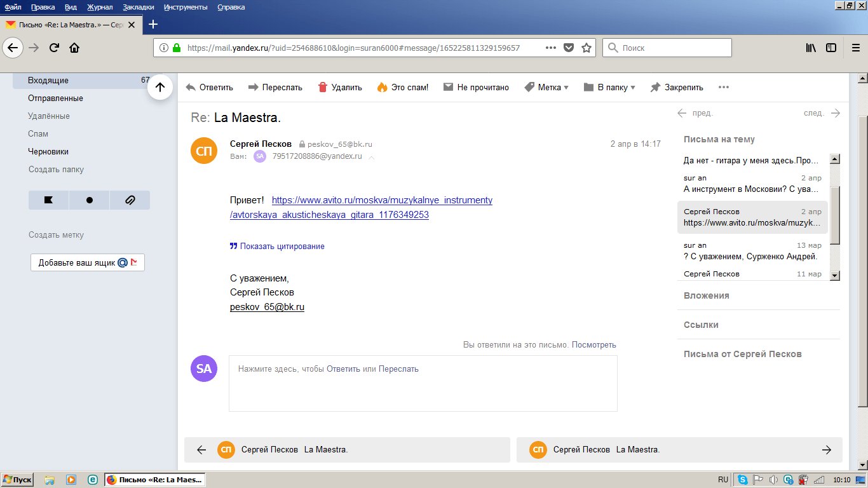
Task: Filter mail with attachments with the paperclip icon
Action: click(x=130, y=200)
